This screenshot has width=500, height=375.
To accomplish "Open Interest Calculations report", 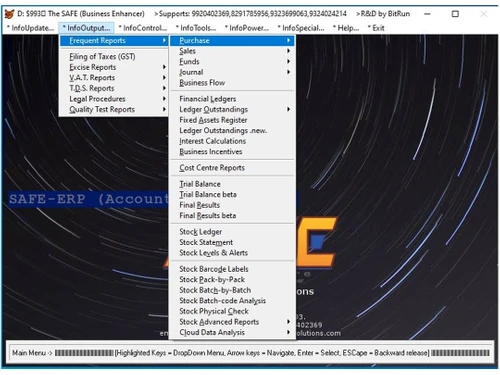I will [232, 141].
